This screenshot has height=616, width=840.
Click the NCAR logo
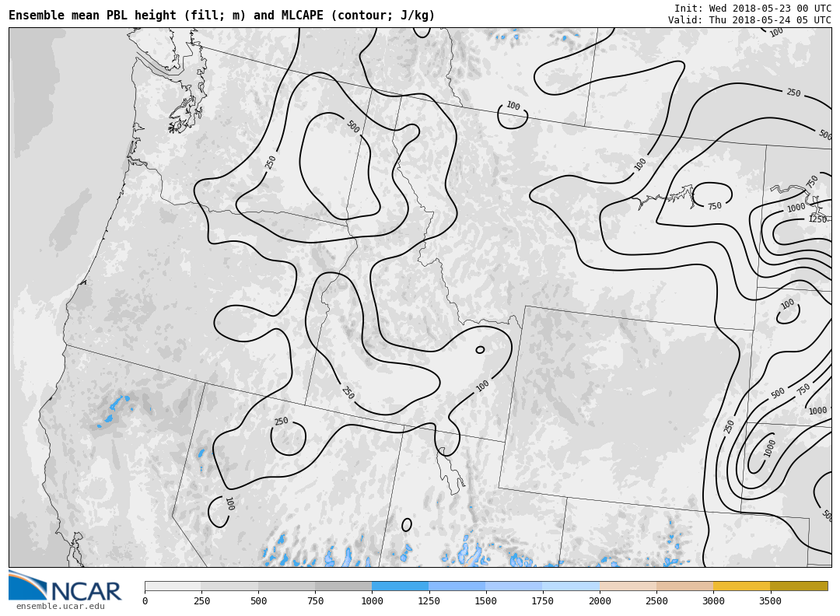click(x=65, y=586)
